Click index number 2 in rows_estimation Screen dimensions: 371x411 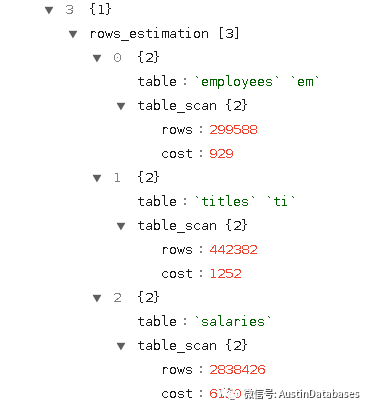(x=117, y=298)
